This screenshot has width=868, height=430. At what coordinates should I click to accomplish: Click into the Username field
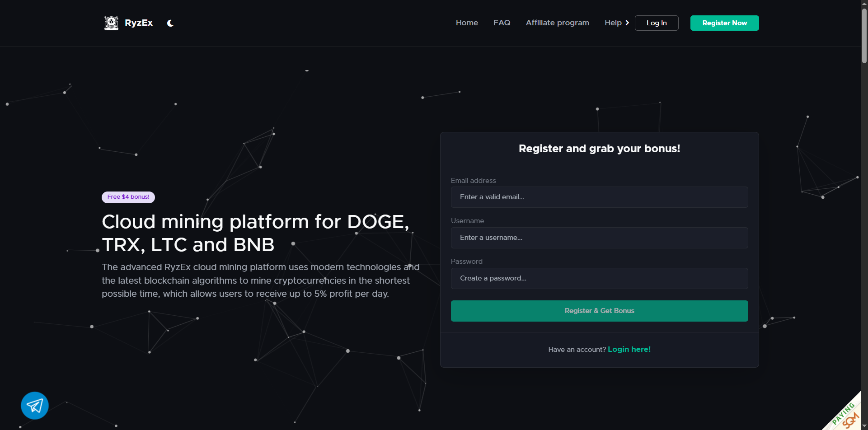tap(599, 238)
